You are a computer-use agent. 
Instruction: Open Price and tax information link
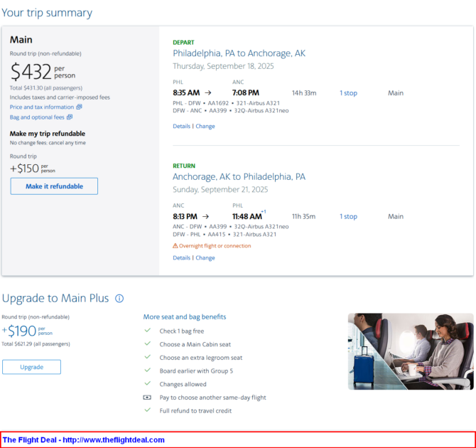point(42,107)
